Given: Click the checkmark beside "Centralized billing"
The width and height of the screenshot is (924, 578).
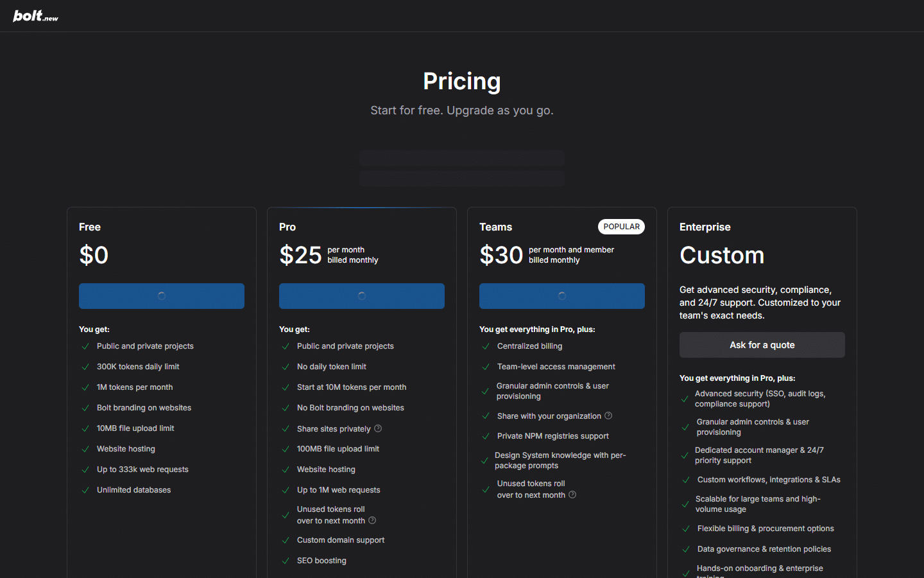Looking at the screenshot, I should tap(486, 346).
